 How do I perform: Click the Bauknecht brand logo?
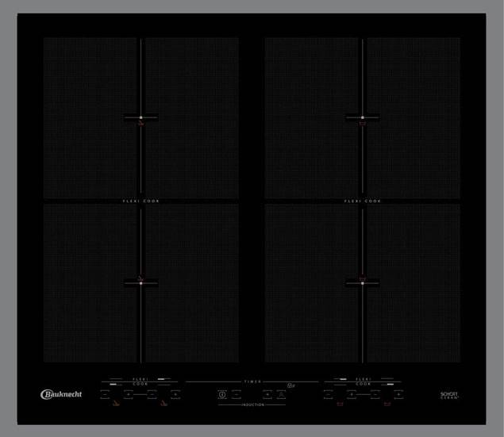(61, 394)
